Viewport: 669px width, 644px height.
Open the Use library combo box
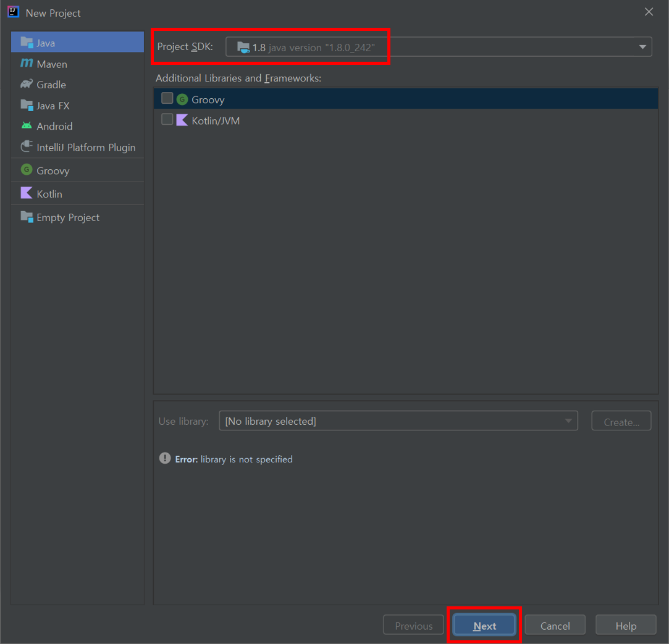click(398, 421)
